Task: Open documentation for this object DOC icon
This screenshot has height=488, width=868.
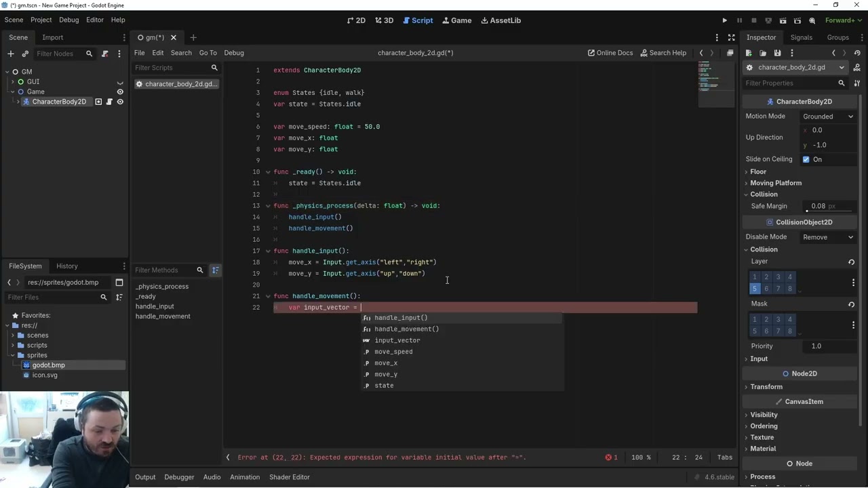Action: tap(857, 68)
